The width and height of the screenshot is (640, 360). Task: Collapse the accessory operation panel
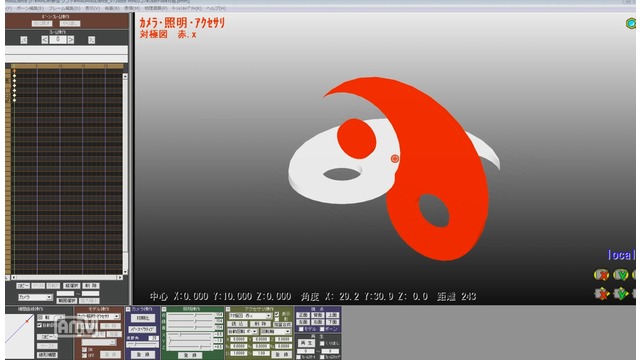(x=228, y=309)
